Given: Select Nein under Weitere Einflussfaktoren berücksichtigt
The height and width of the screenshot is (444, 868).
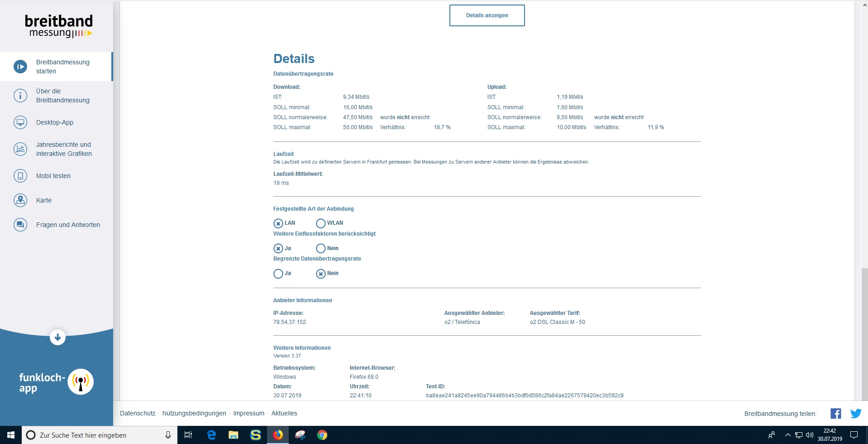Looking at the screenshot, I should click(x=321, y=248).
